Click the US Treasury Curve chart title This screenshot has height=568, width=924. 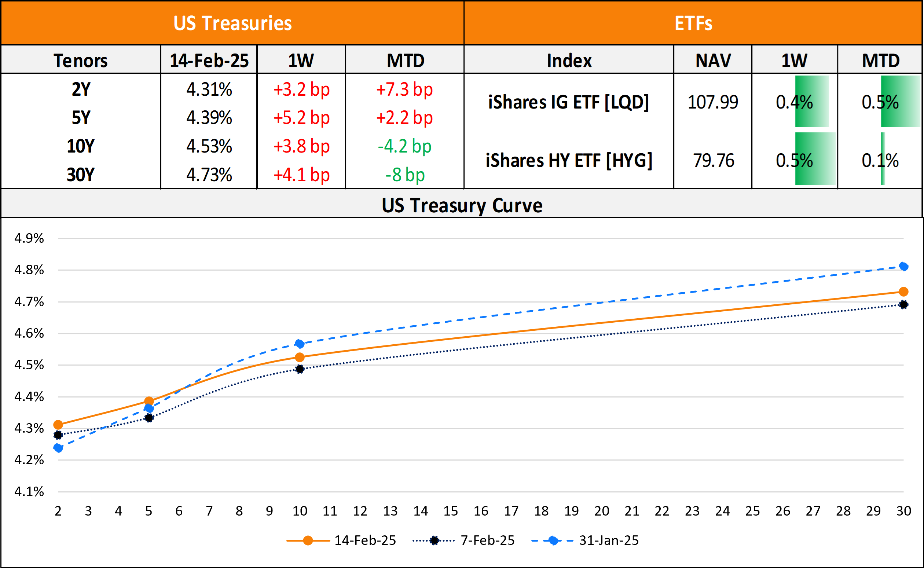[462, 205]
